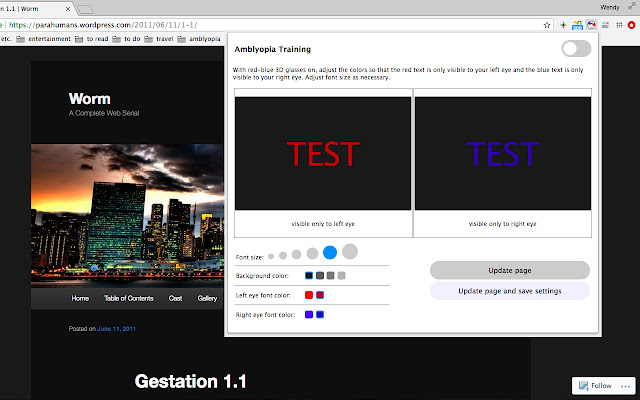
Task: Select the largest font size circle
Action: tap(350, 251)
